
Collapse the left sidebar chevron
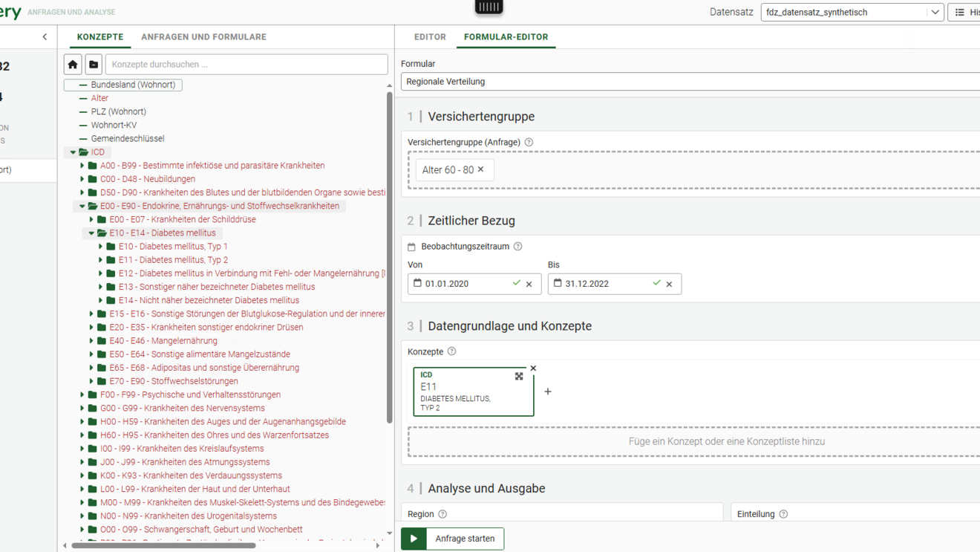45,37
